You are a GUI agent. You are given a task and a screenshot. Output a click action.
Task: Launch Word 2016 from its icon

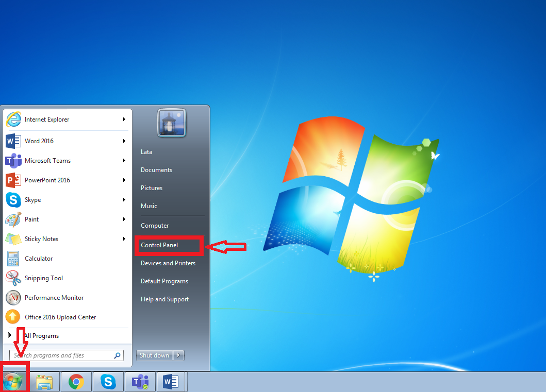click(x=13, y=141)
